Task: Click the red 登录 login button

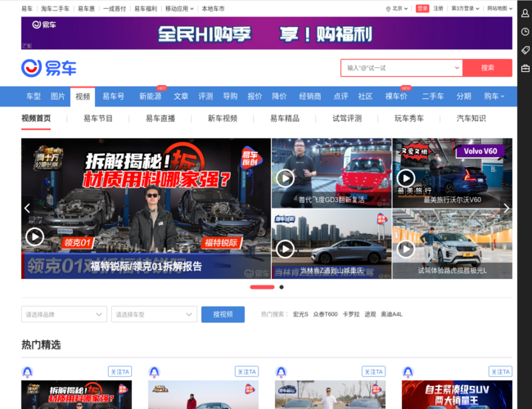Action: tap(422, 8)
